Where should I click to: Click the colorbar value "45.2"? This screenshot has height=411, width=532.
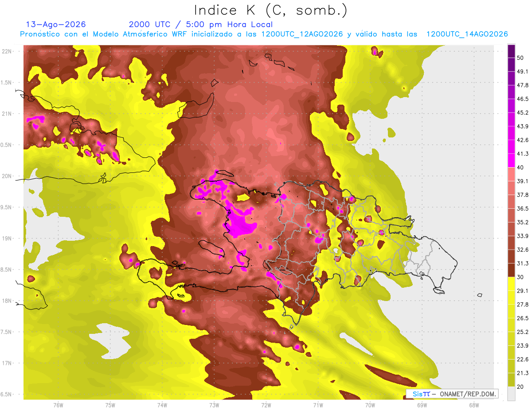(523, 113)
